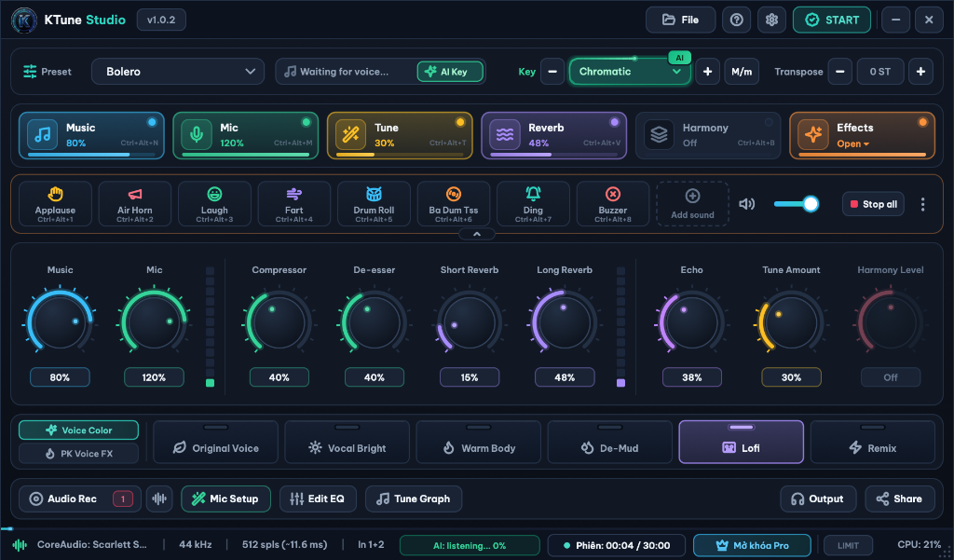The width and height of the screenshot is (954, 560).
Task: Click the KTune Studio logo
Action: [24, 20]
